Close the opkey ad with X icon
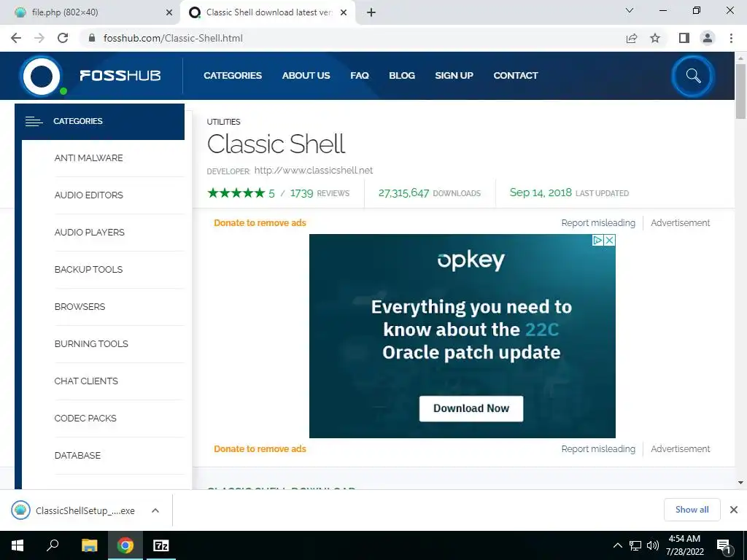This screenshot has height=560, width=747. 609,240
